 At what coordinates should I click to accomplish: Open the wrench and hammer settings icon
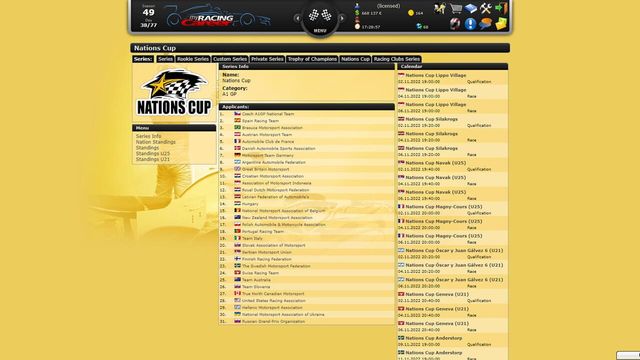point(485,9)
